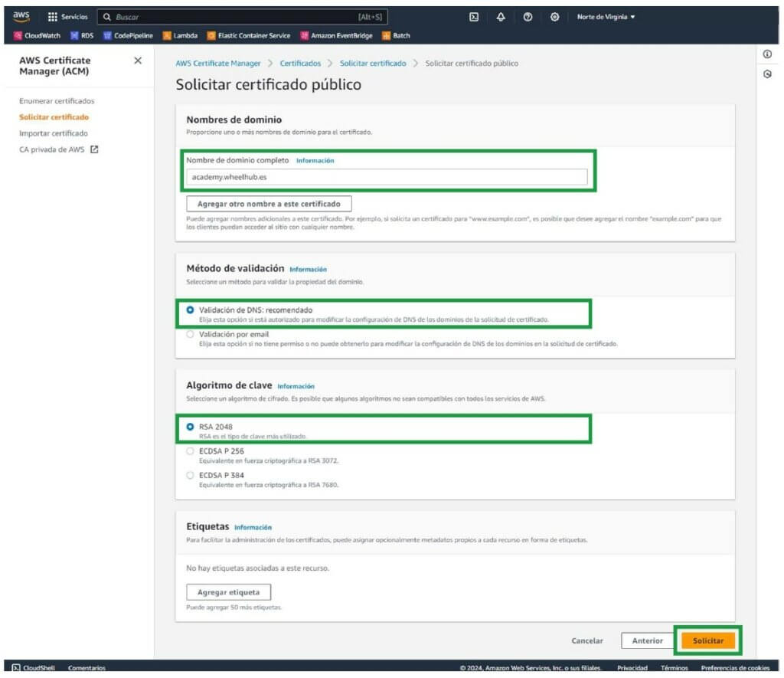This screenshot has height=678, width=784.
Task: Open Importar certificado in sidebar
Action: click(x=54, y=133)
